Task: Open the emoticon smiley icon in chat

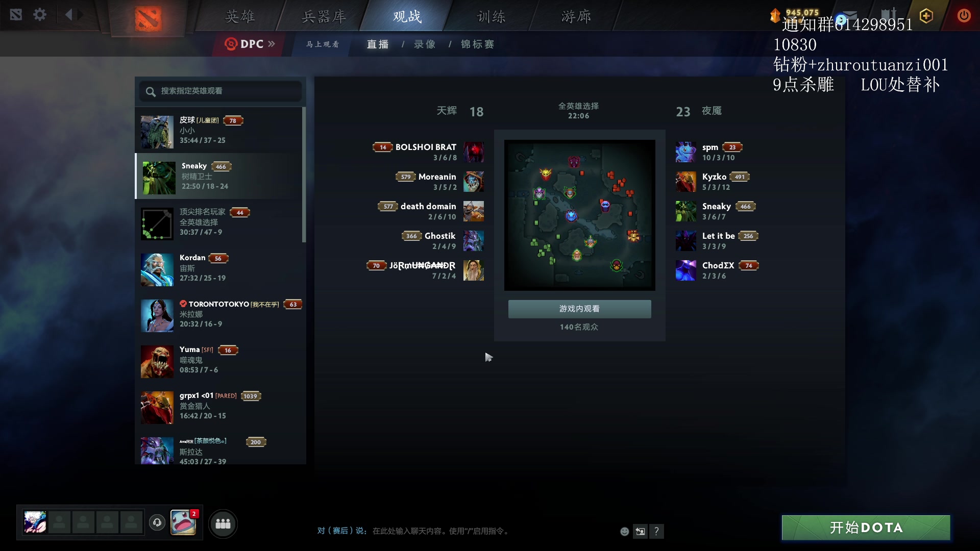Action: (624, 531)
